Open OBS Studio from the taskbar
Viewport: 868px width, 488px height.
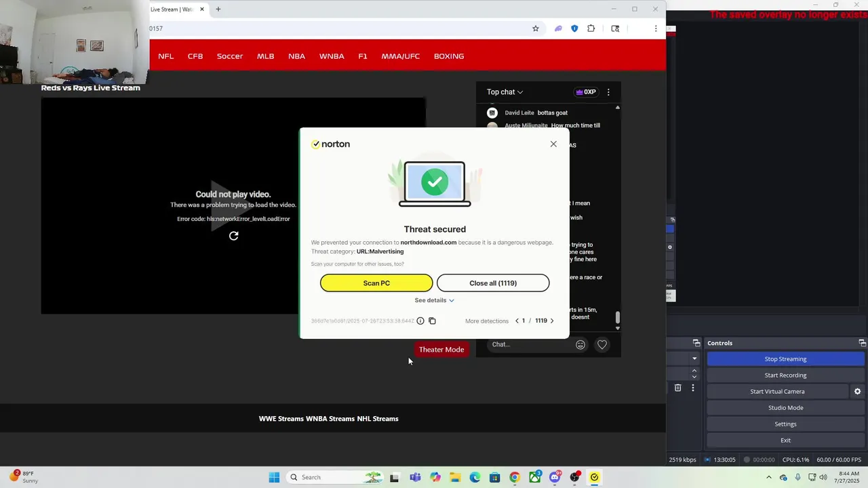[x=575, y=477]
